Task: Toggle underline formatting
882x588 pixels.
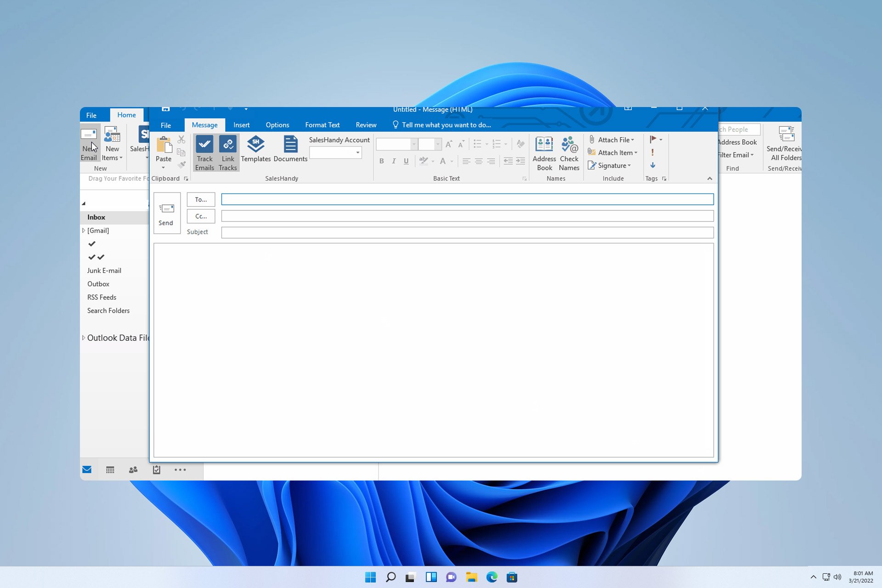Action: click(x=406, y=161)
